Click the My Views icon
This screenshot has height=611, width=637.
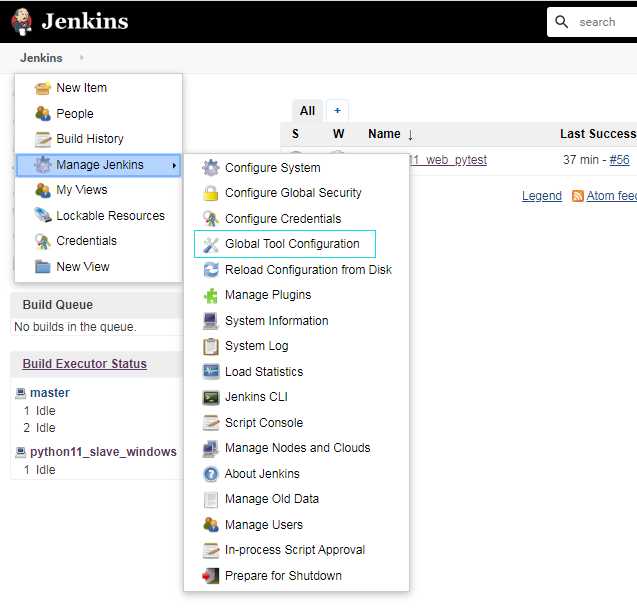point(43,190)
